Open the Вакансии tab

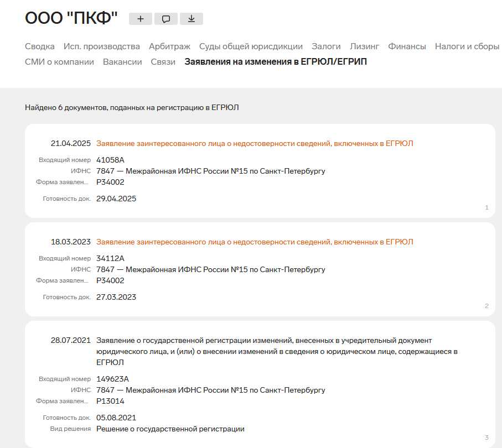(x=122, y=62)
